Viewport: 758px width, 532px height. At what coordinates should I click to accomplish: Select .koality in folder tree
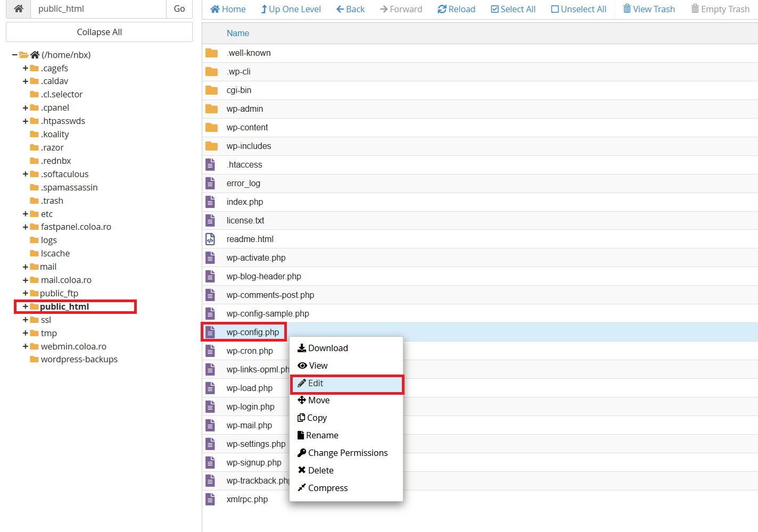(x=55, y=134)
